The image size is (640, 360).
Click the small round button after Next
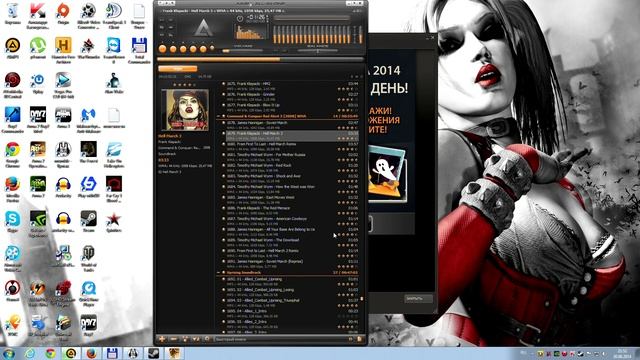[212, 48]
